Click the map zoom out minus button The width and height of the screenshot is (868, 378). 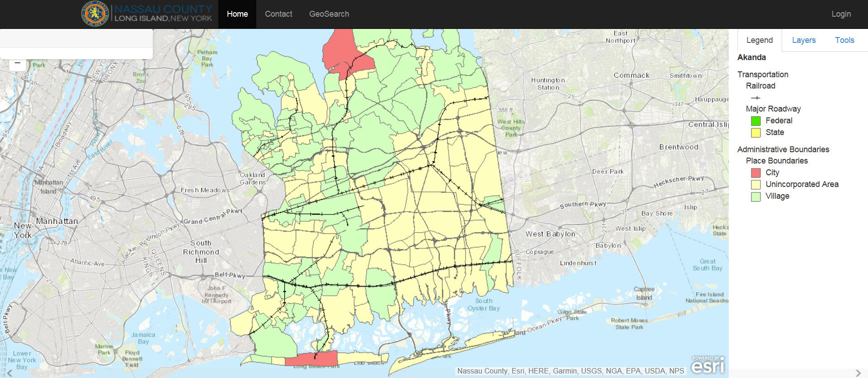click(x=18, y=64)
